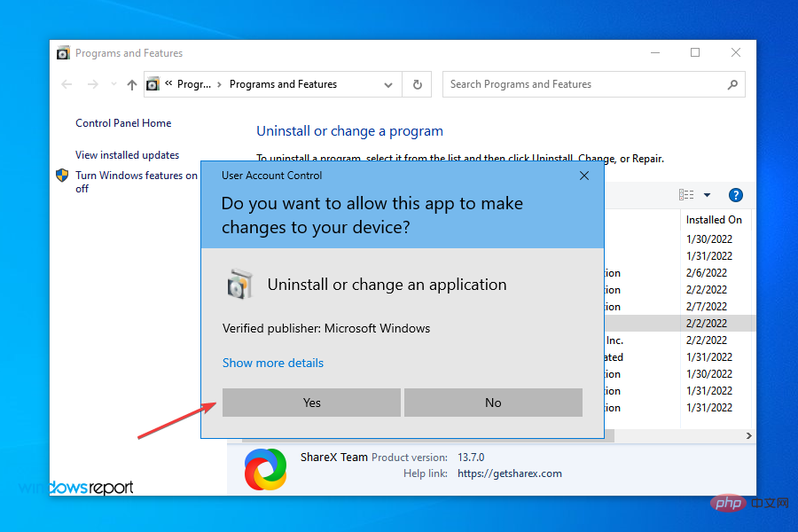Screen dimensions: 798x532
Task: Open the View installed updates link
Action: 127,154
